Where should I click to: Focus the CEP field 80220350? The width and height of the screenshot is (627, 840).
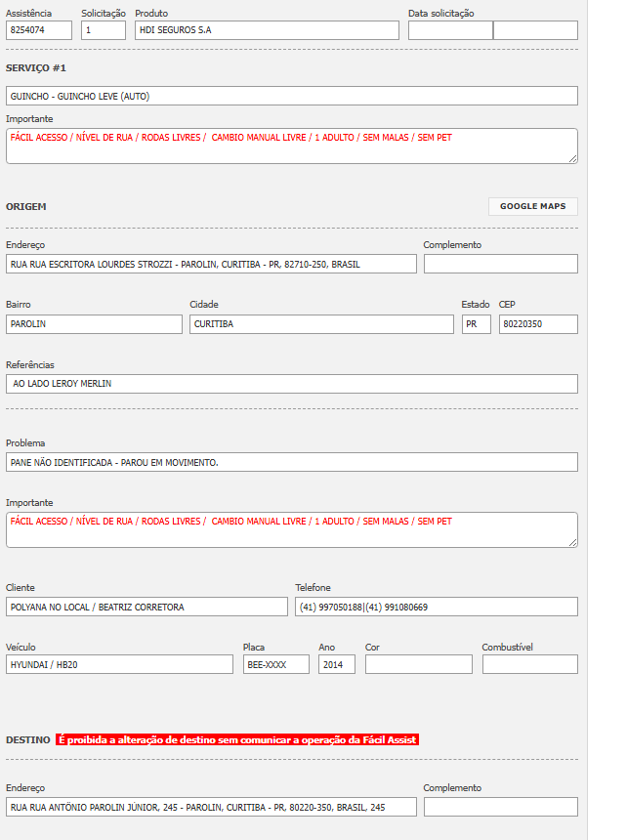537,324
